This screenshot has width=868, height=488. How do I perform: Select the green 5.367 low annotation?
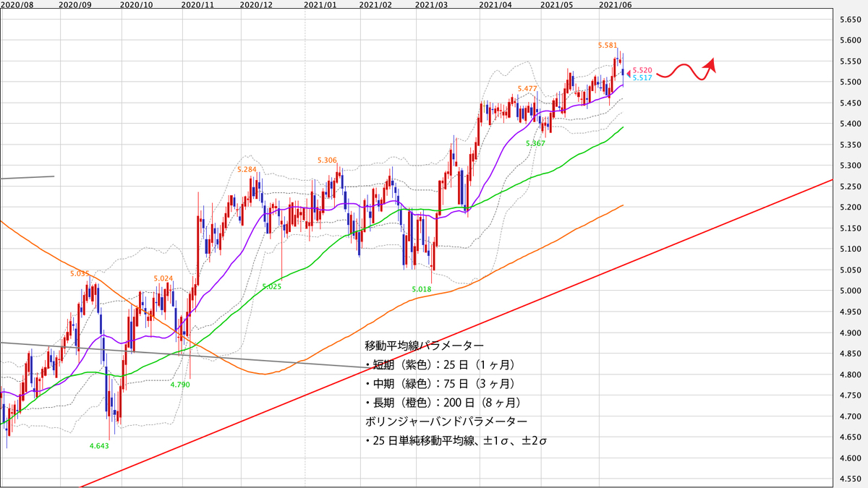tap(536, 143)
